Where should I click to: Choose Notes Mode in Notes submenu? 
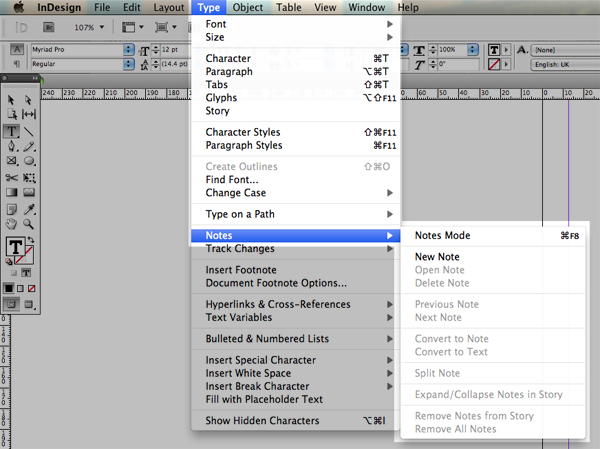(493, 235)
